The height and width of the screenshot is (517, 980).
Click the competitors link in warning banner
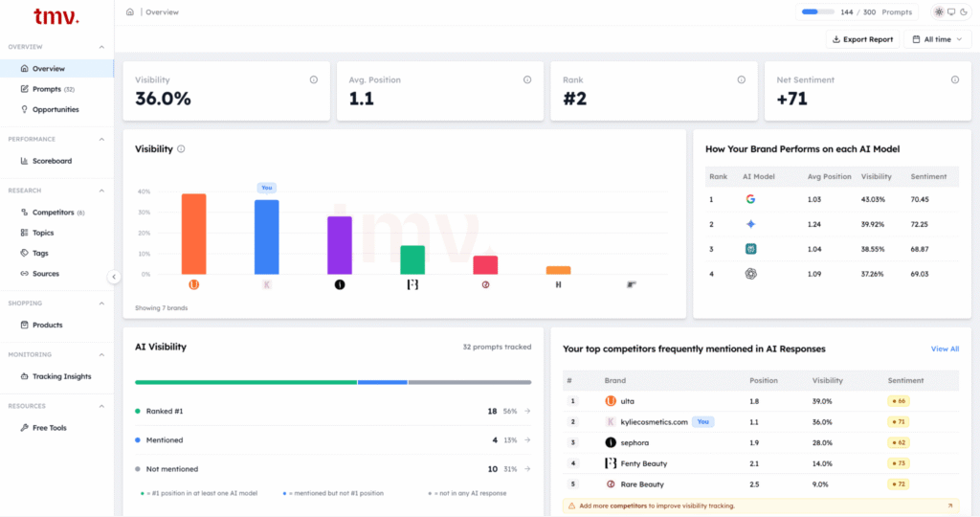pos(628,506)
